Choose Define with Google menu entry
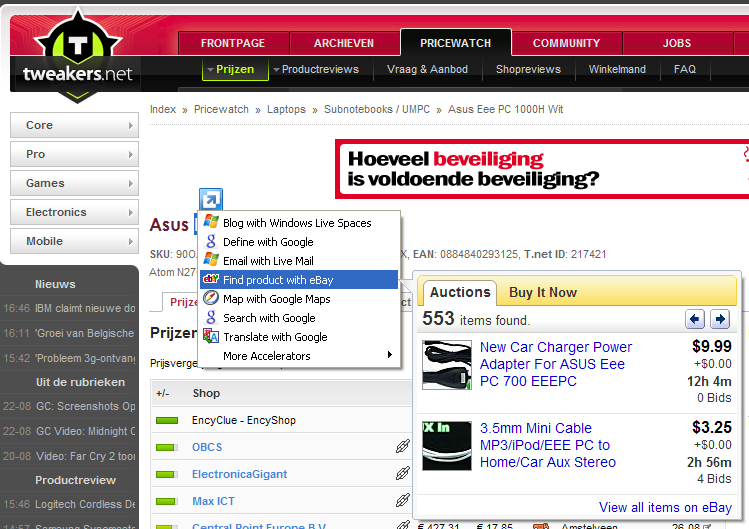Screen dimensions: 749x529 coord(299,242)
